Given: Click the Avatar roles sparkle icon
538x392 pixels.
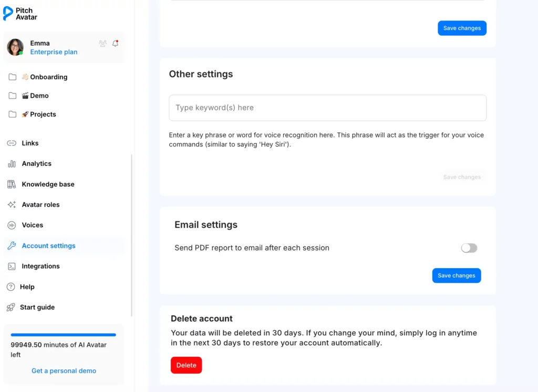Looking at the screenshot, I should pyautogui.click(x=11, y=205).
